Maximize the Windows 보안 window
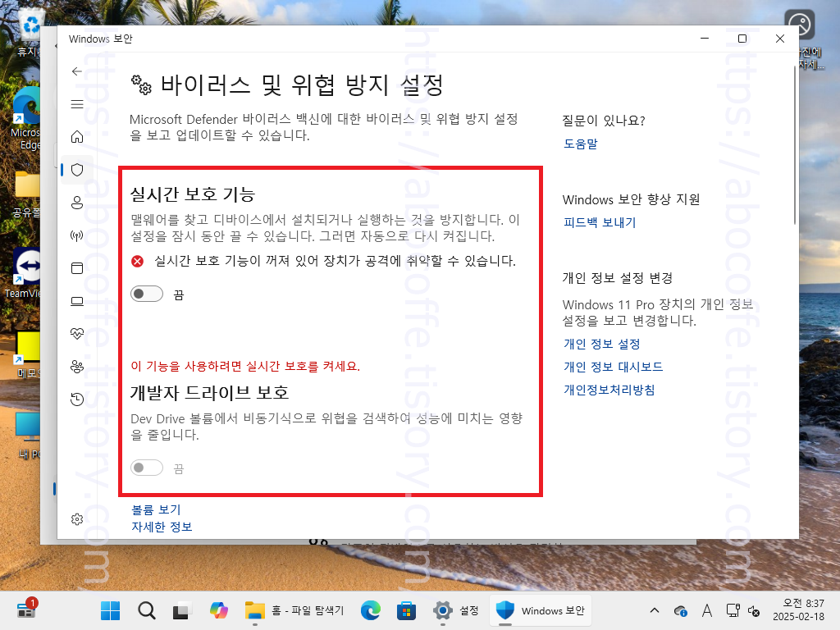Viewport: 840px width, 630px height. pyautogui.click(x=742, y=39)
